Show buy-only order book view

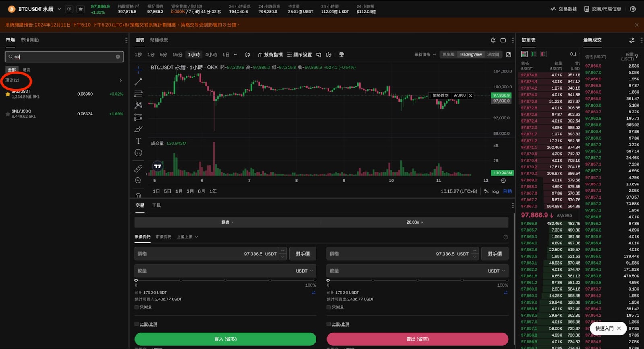pyautogui.click(x=534, y=54)
